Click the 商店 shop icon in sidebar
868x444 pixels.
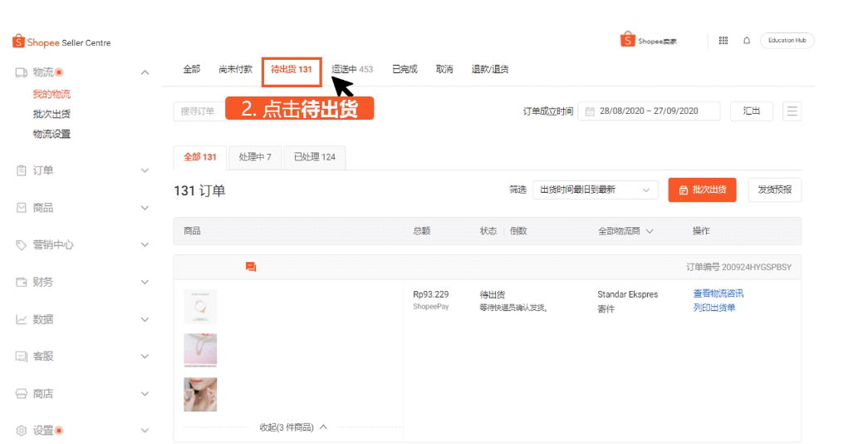tap(21, 393)
